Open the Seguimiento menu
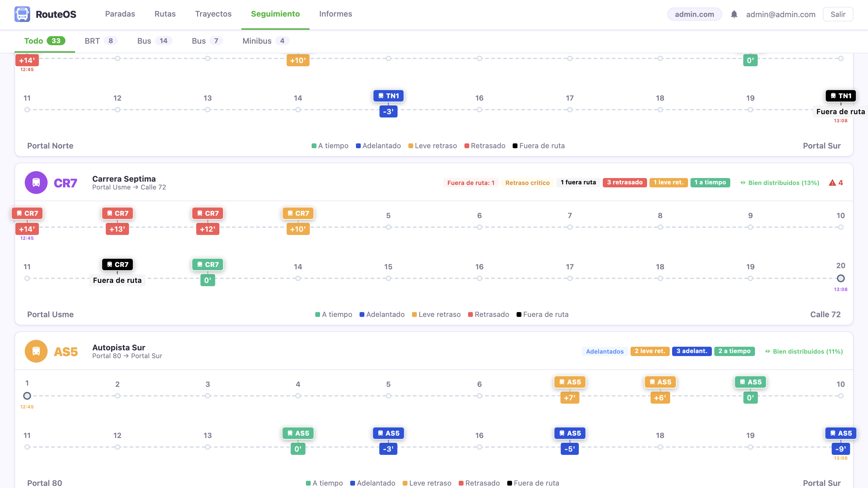Screen dimensions: 868x488 [x=275, y=14]
